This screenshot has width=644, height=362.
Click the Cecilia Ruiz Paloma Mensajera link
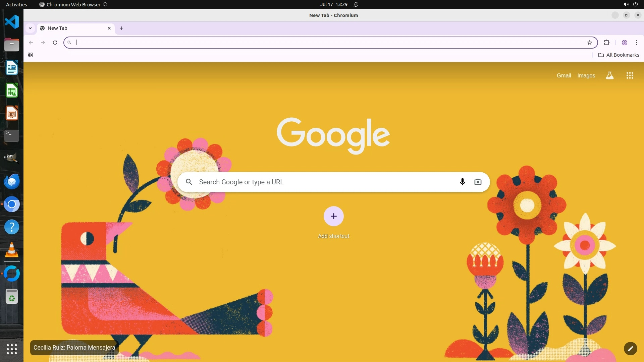(x=74, y=348)
